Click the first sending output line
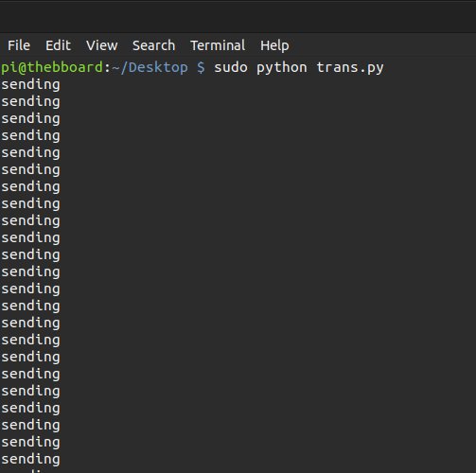 30,85
